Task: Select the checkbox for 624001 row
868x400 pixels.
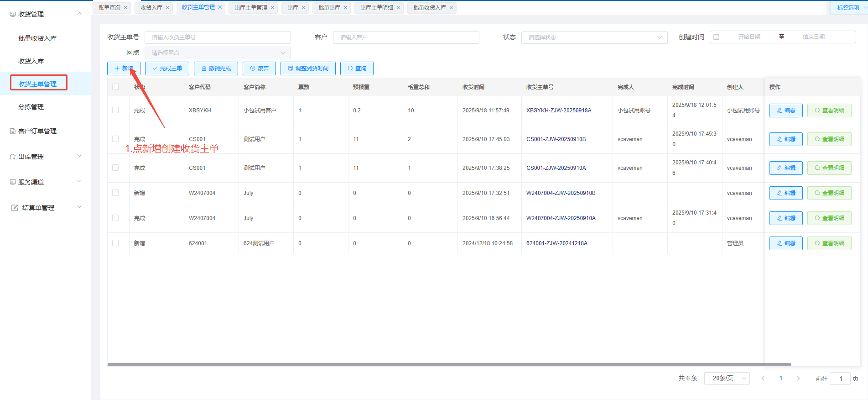Action: pos(115,243)
